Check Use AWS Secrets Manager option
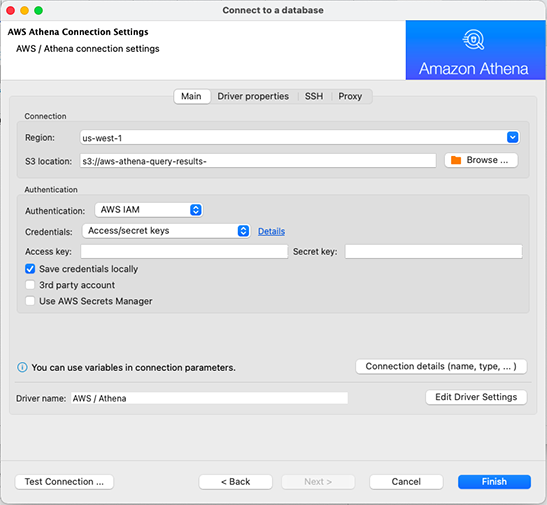This screenshot has height=505, width=547. pos(30,301)
